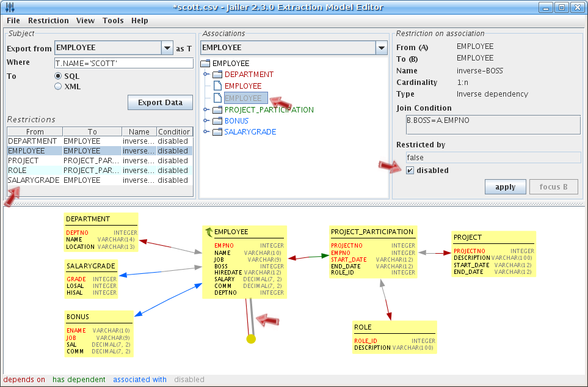Screen dimensions: 588x387
Task: Select the PROJECT restriction row
Action: (x=100, y=161)
